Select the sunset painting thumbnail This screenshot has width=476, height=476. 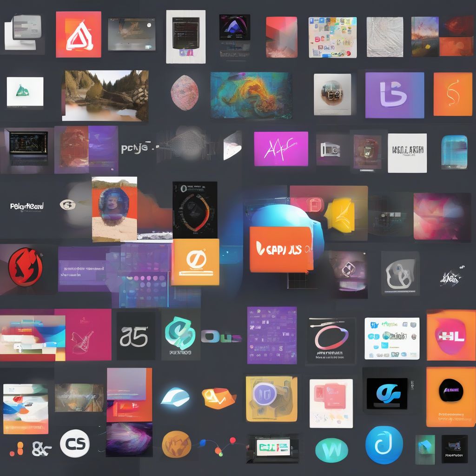click(425, 36)
